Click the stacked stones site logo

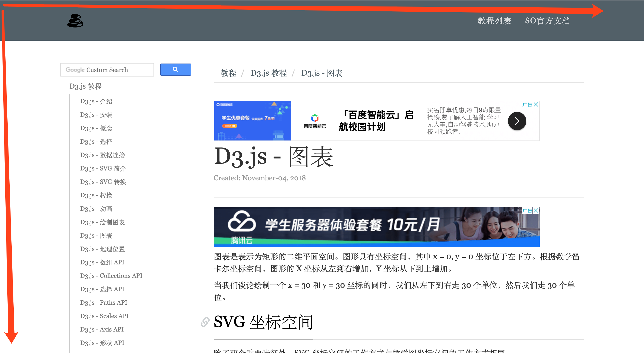tap(75, 21)
